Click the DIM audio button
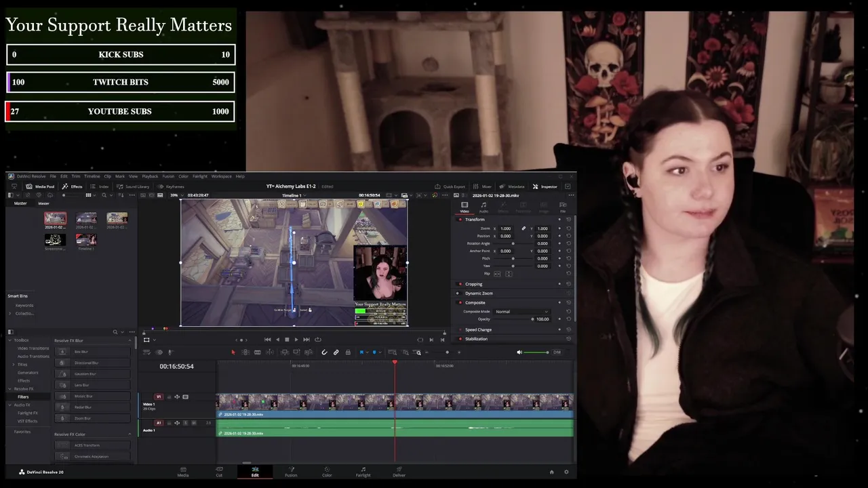Screen dimensions: 868x488 coord(557,352)
